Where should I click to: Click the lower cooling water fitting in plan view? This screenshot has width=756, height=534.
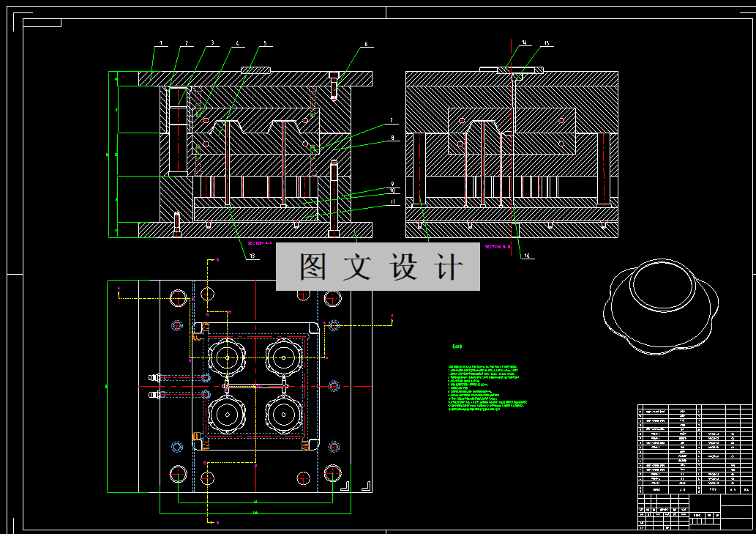pyautogui.click(x=154, y=395)
